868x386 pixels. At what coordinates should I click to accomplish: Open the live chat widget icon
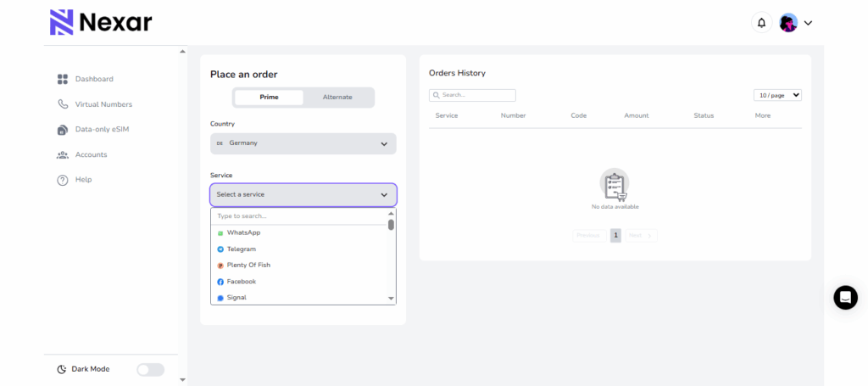(845, 297)
